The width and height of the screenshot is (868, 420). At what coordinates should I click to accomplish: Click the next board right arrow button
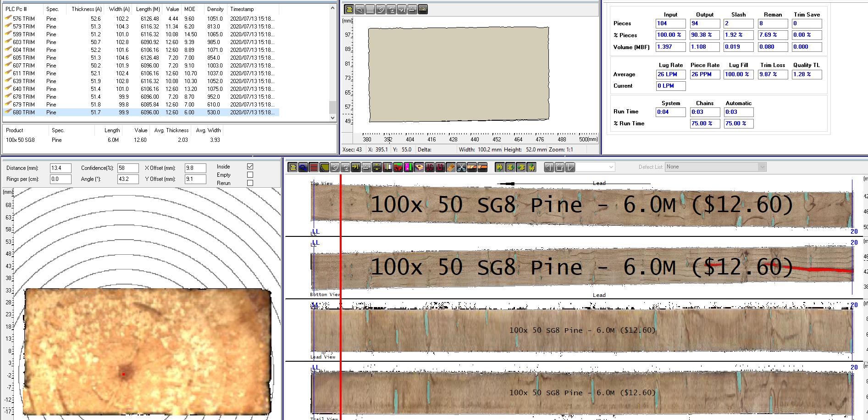570,168
